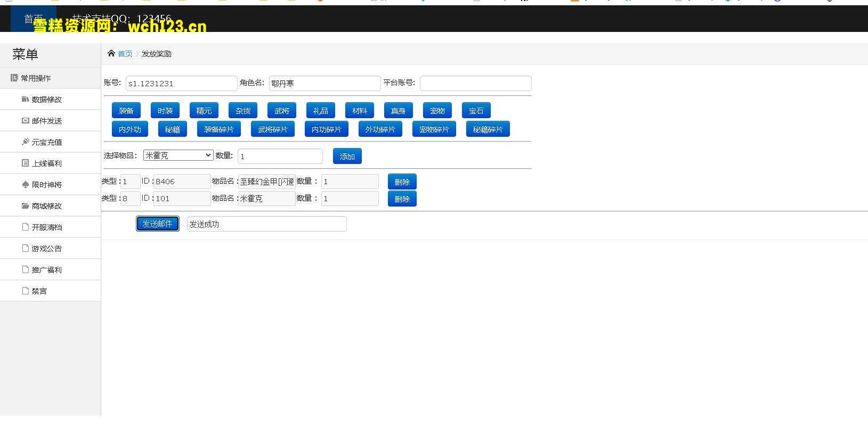
Task: Open 禁言 menu item
Action: tap(50, 291)
